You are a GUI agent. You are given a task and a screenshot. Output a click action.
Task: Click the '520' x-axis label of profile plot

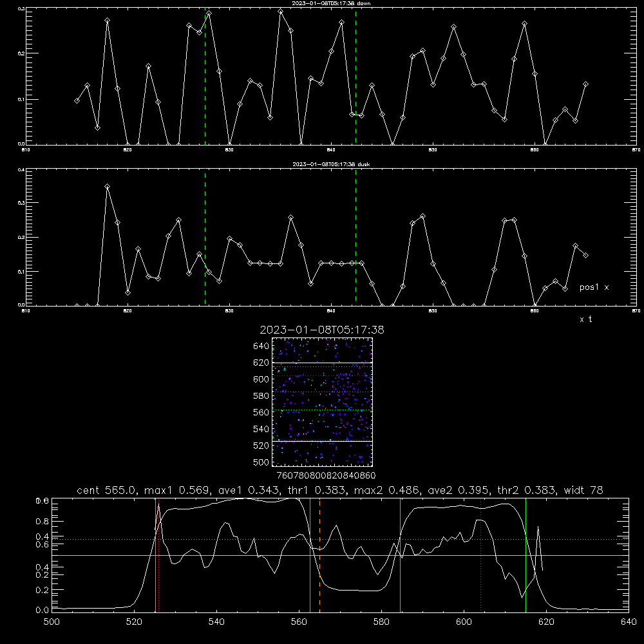[134, 622]
